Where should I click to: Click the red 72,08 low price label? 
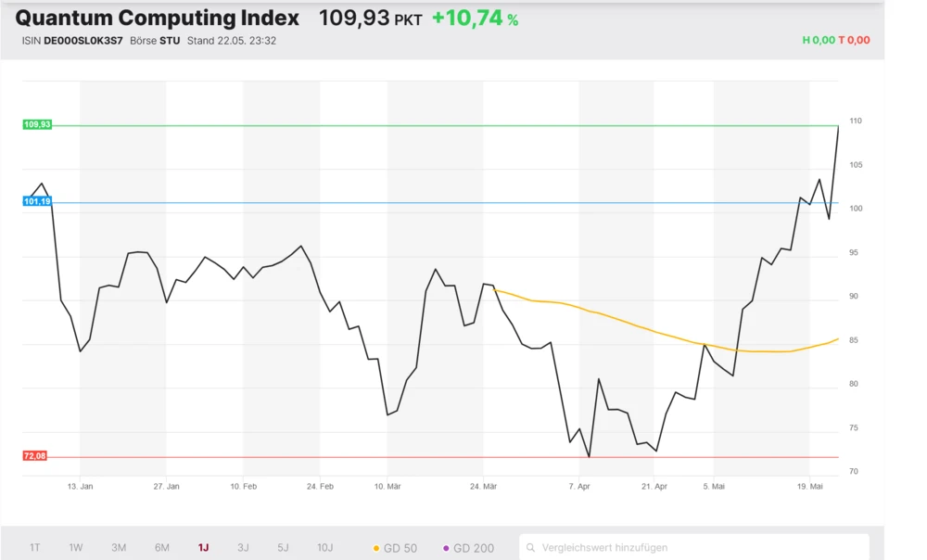[x=35, y=456]
